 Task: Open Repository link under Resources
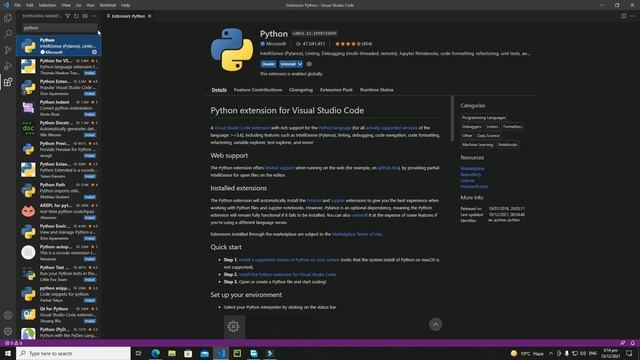(471, 174)
